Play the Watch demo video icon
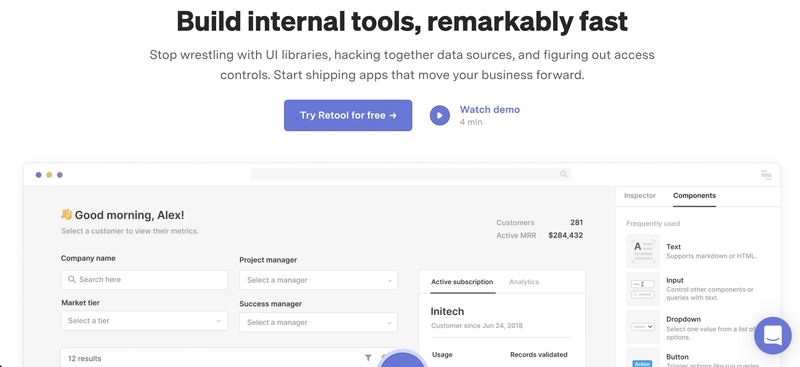Image resolution: width=800 pixels, height=367 pixels. [x=439, y=115]
